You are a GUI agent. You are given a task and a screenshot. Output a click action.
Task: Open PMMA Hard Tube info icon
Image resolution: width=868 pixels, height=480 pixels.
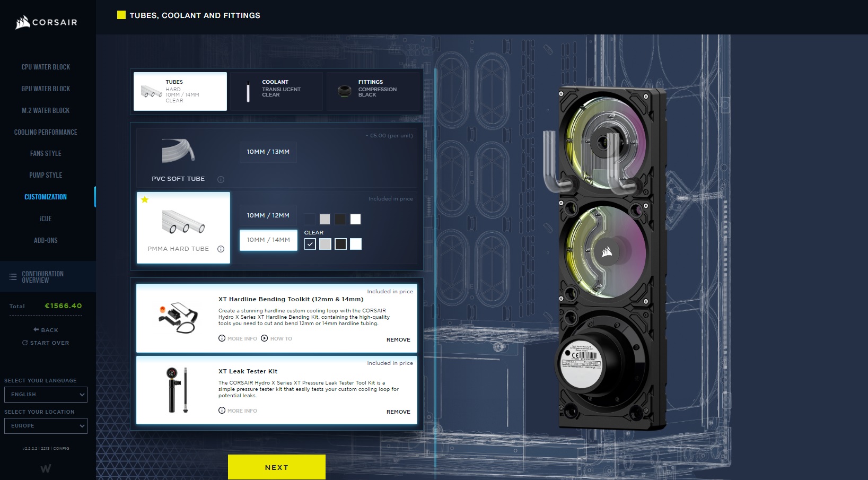point(221,249)
